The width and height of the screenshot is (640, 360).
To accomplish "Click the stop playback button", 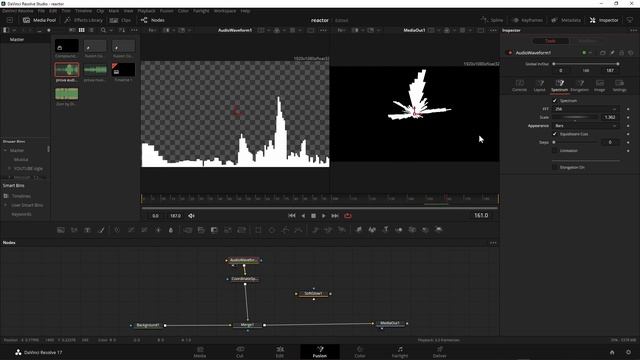I will click(x=313, y=216).
